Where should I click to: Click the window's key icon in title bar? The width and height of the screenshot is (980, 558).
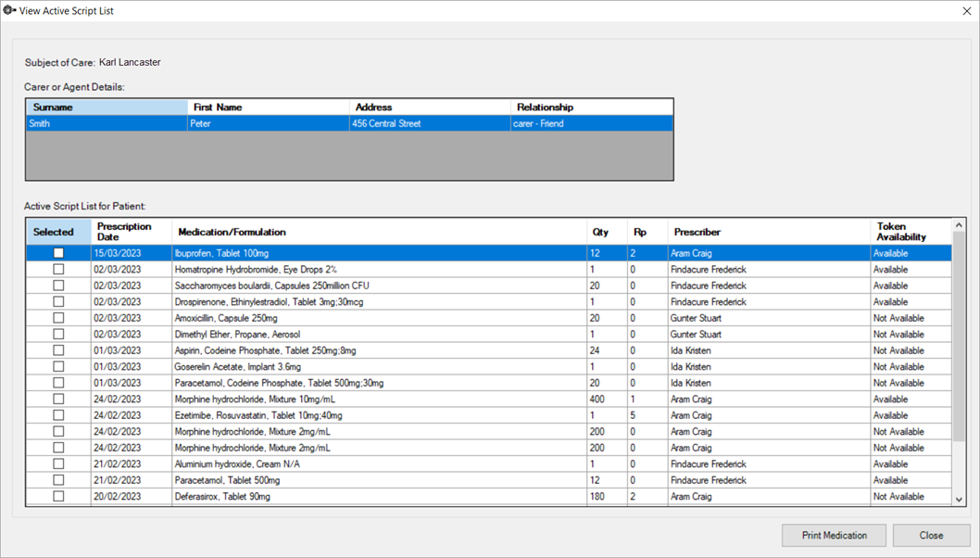(x=9, y=10)
